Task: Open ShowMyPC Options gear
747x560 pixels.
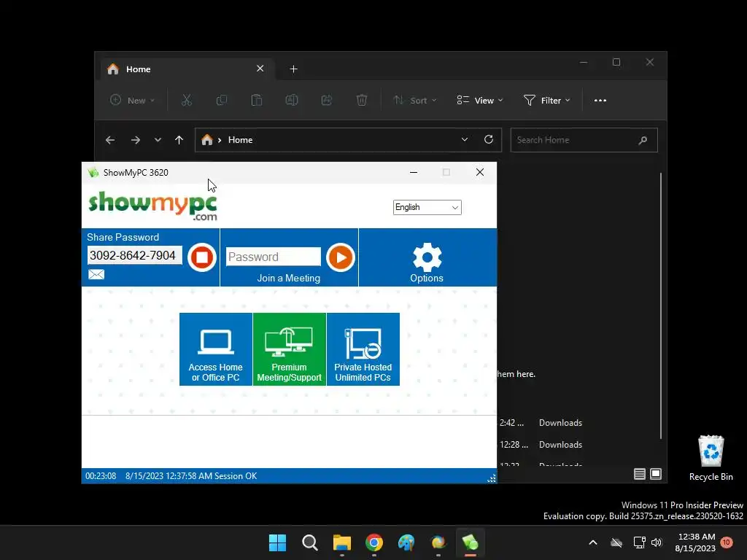Action: (427, 262)
